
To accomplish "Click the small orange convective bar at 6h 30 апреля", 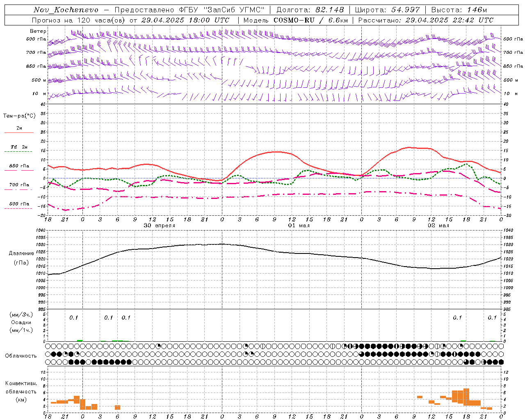I will click(117, 407).
